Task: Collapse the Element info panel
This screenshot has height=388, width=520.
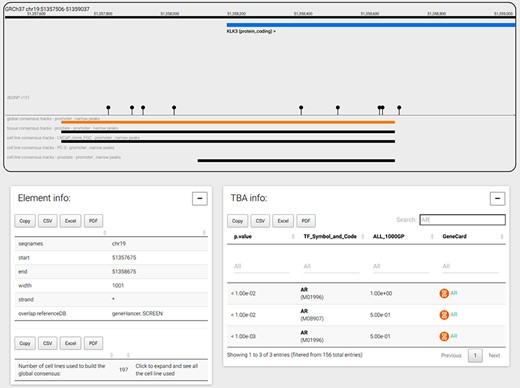Action: (x=200, y=199)
